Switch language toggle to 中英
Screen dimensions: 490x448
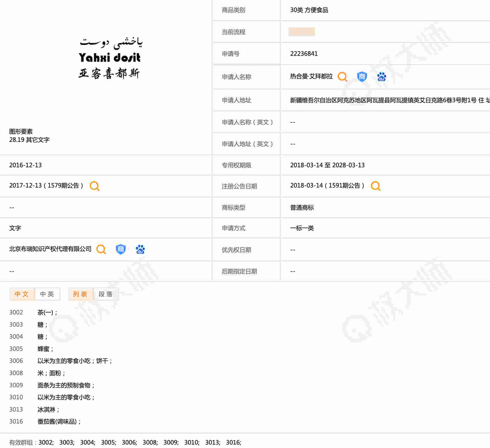(47, 294)
